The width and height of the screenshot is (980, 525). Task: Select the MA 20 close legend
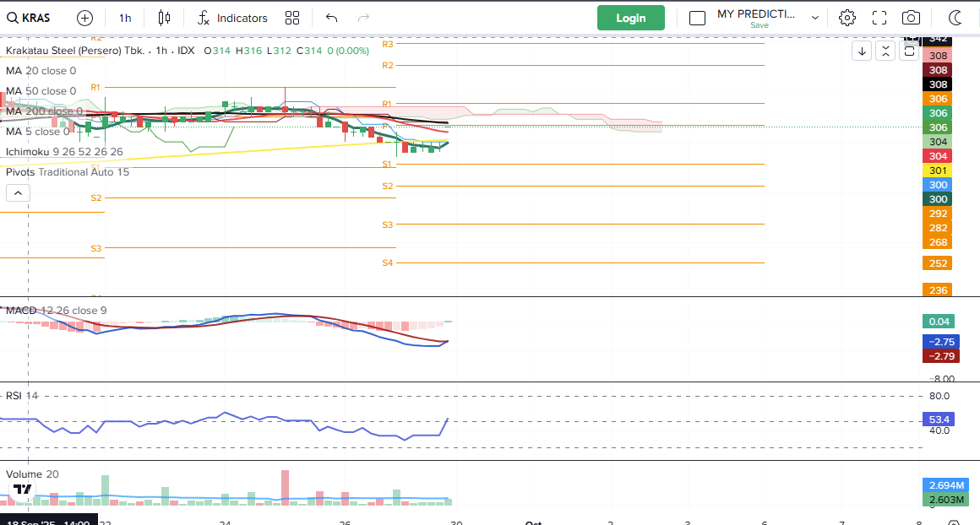[41, 71]
